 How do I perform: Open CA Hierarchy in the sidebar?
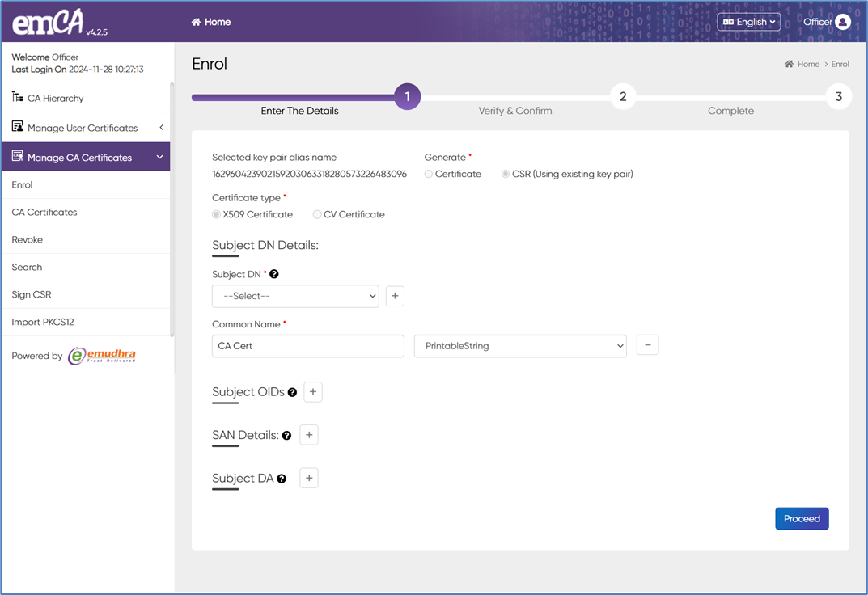[55, 98]
